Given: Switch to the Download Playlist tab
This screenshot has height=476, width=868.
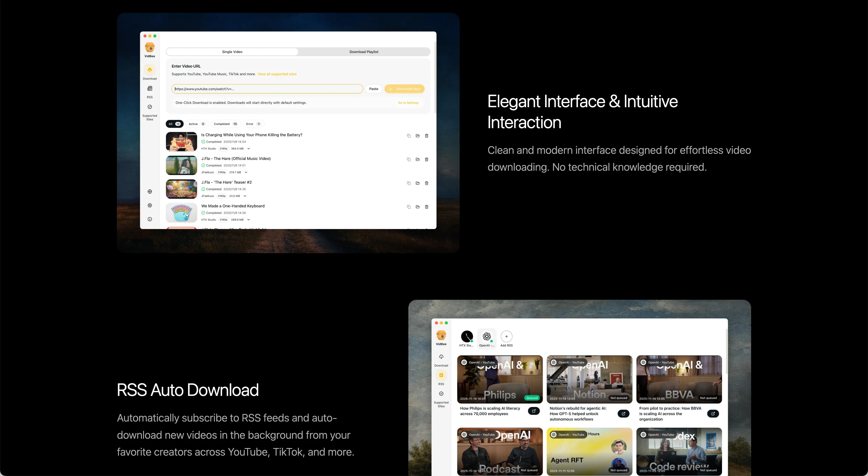Looking at the screenshot, I should coord(363,52).
